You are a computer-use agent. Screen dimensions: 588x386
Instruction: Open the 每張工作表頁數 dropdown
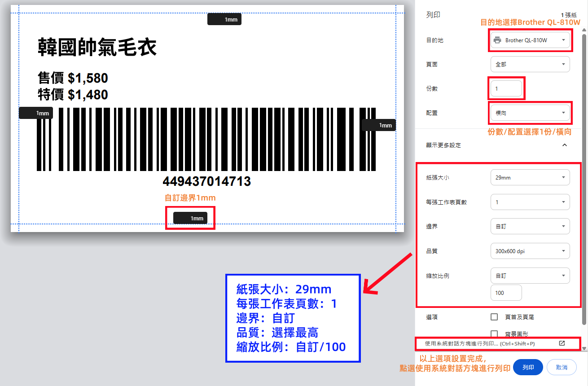pyautogui.click(x=530, y=202)
